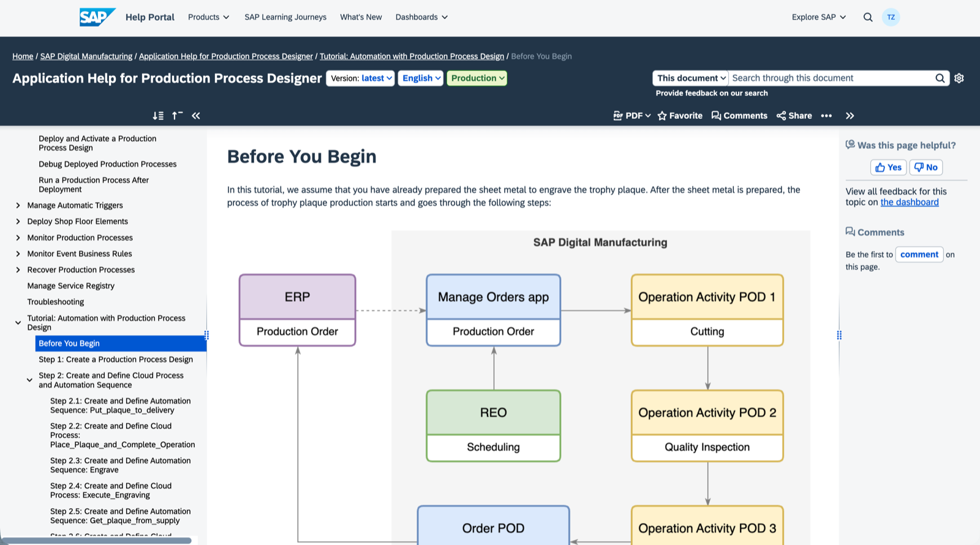This screenshot has height=545, width=980.
Task: Open the This document search scope dropdown
Action: 691,78
